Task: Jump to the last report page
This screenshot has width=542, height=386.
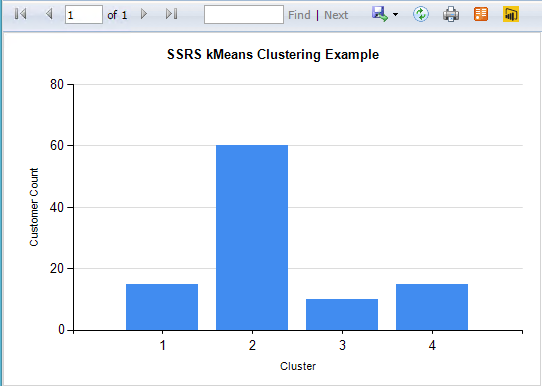Action: point(171,14)
